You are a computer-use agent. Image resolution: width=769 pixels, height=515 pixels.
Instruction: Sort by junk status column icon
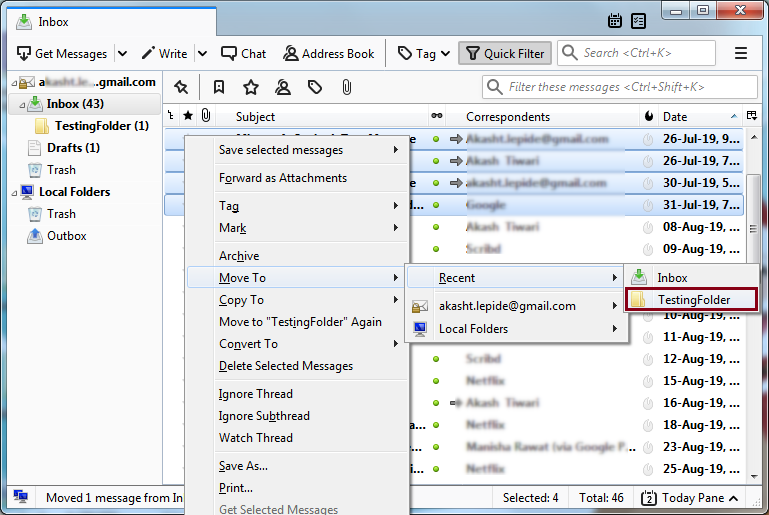(649, 116)
